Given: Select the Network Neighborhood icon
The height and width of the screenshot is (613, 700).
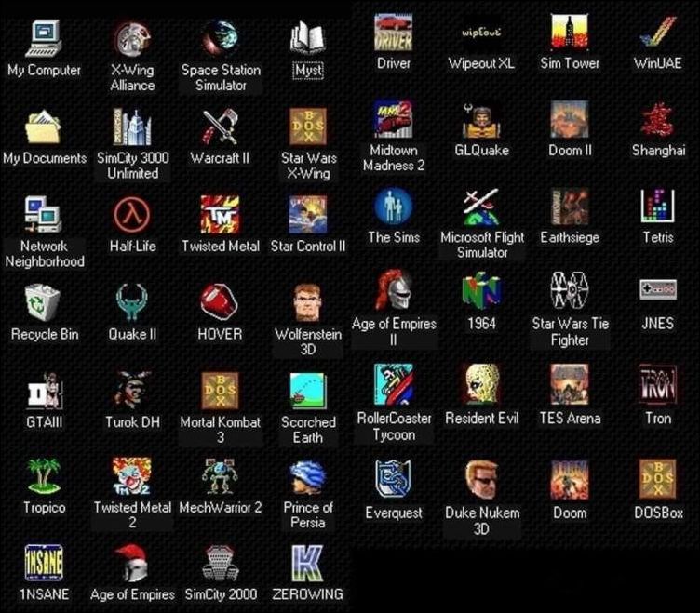Looking at the screenshot, I should pos(44,215).
